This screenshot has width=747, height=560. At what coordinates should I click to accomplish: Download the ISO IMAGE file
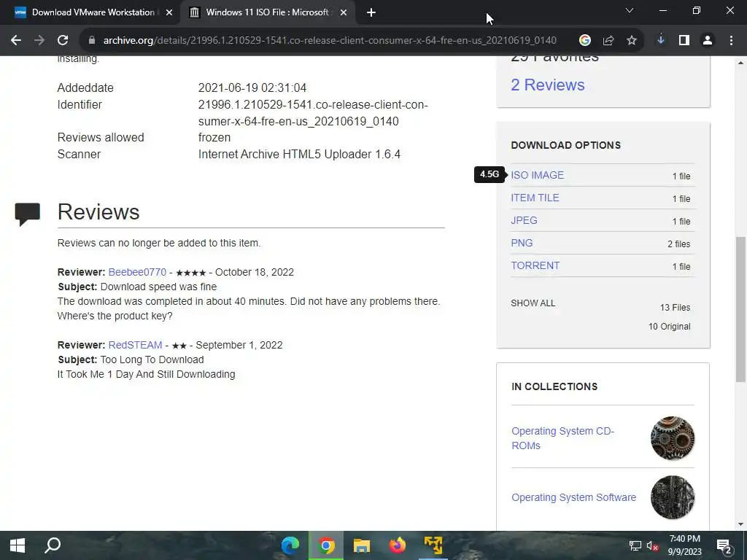[537, 175]
